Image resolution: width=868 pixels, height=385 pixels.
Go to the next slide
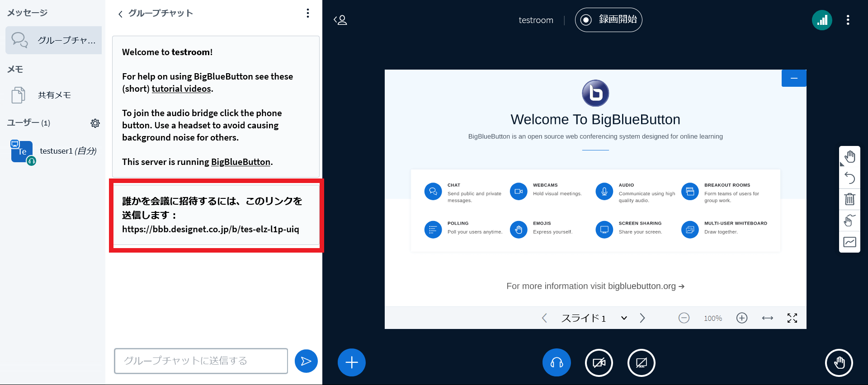click(x=642, y=318)
